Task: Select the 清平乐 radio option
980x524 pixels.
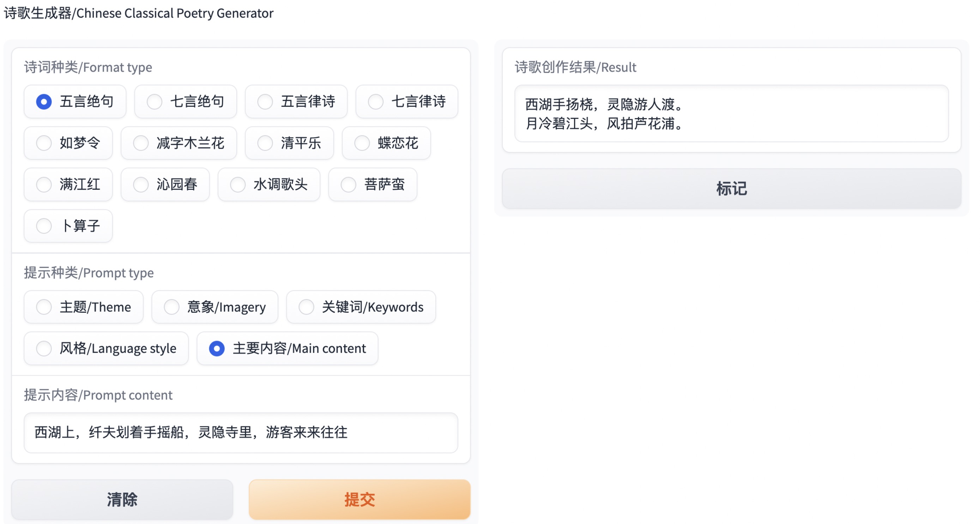Action: [x=265, y=144]
